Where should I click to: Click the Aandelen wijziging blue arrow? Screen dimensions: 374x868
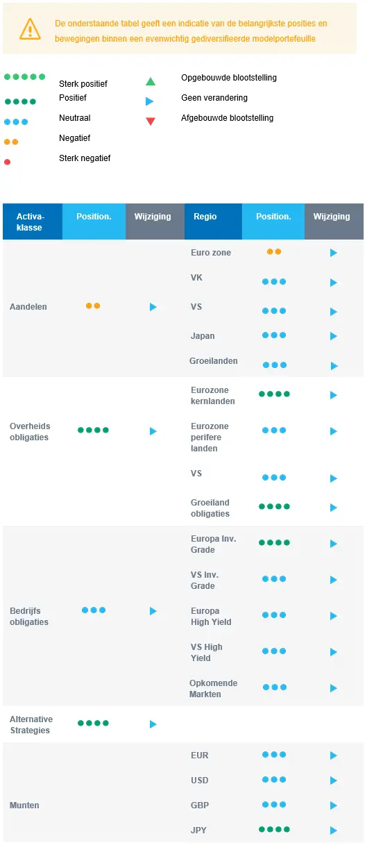tap(153, 307)
